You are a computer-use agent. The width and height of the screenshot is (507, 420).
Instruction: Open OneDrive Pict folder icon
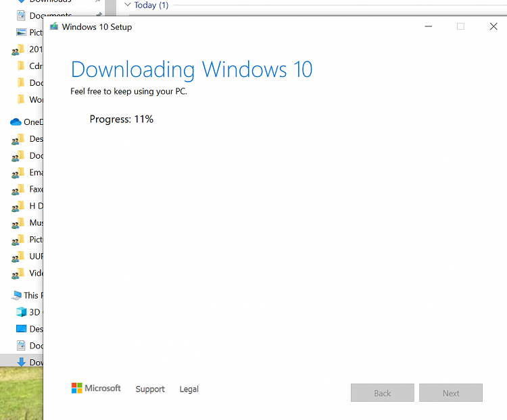coord(18,240)
